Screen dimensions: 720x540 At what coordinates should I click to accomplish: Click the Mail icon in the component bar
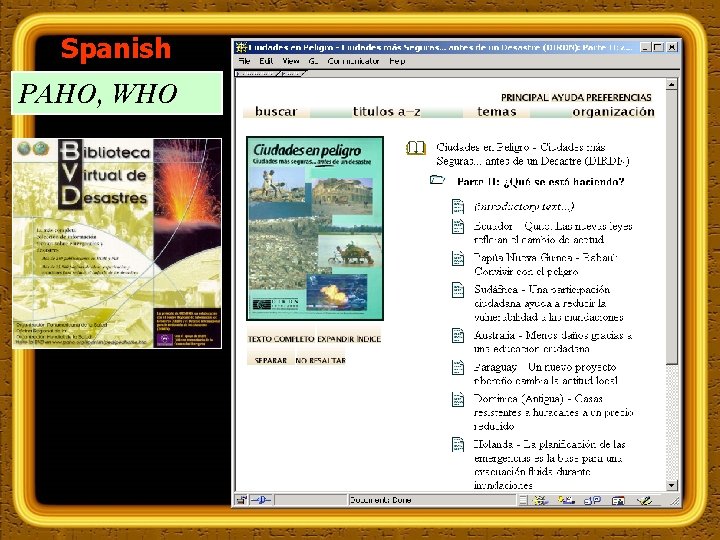(x=566, y=500)
